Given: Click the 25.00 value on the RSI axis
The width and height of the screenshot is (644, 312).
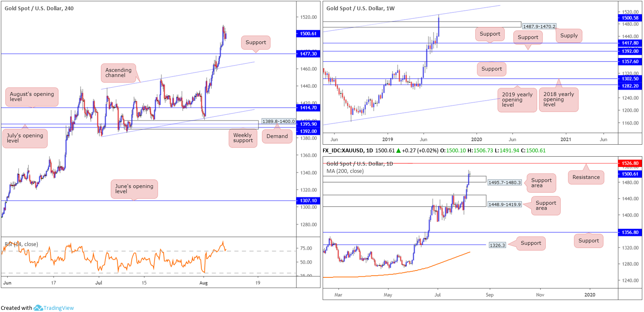Looking at the screenshot, I should pyautogui.click(x=306, y=276).
